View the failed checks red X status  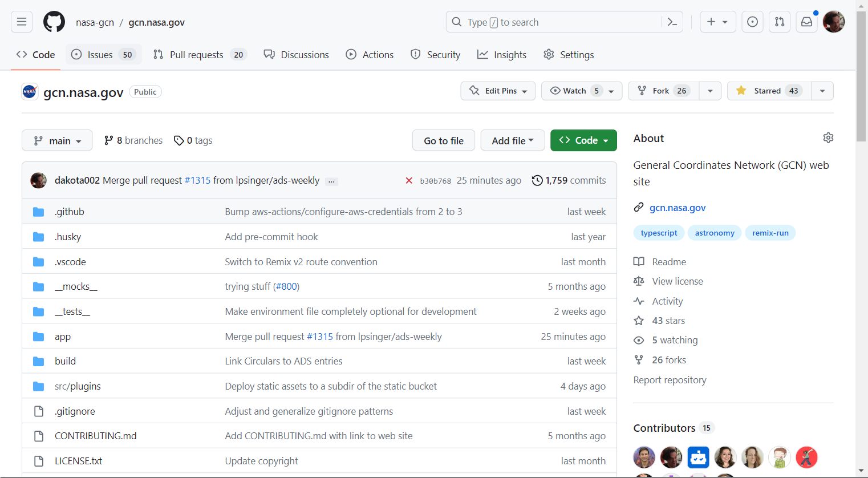click(408, 180)
